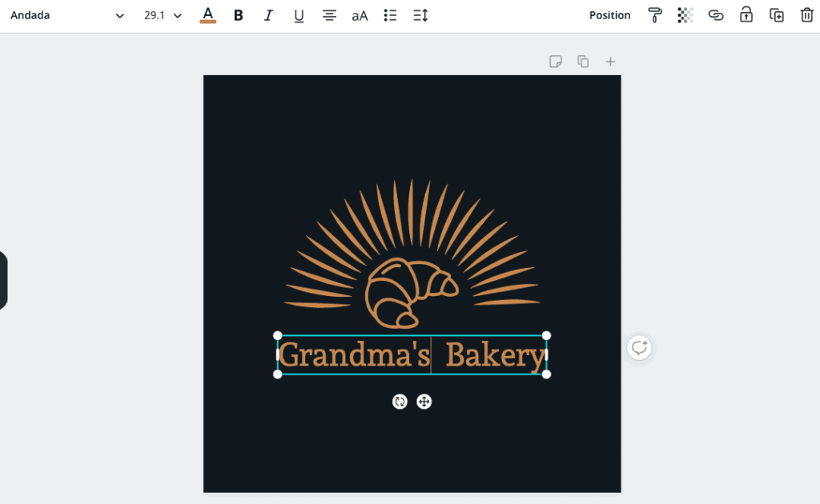Click the rotate handle below the text box

(x=400, y=402)
